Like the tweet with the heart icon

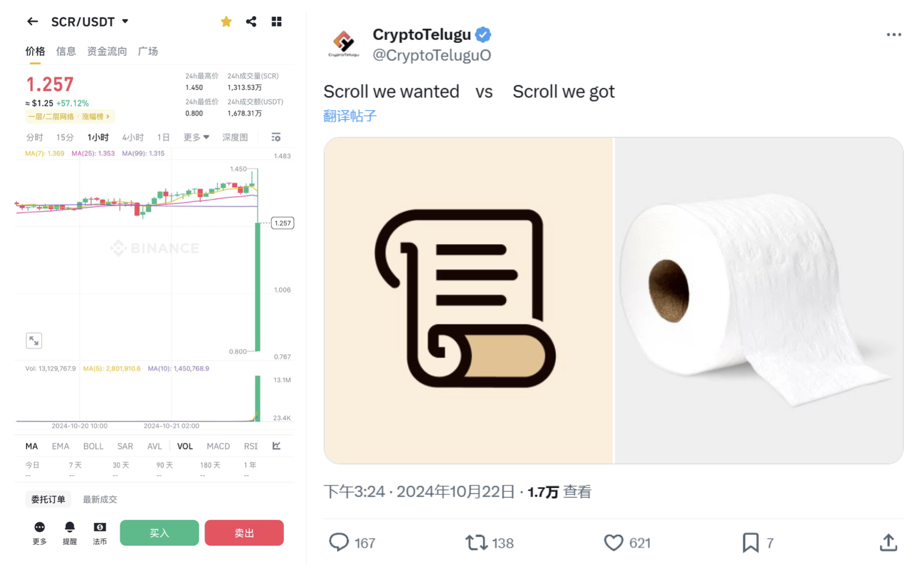point(613,543)
